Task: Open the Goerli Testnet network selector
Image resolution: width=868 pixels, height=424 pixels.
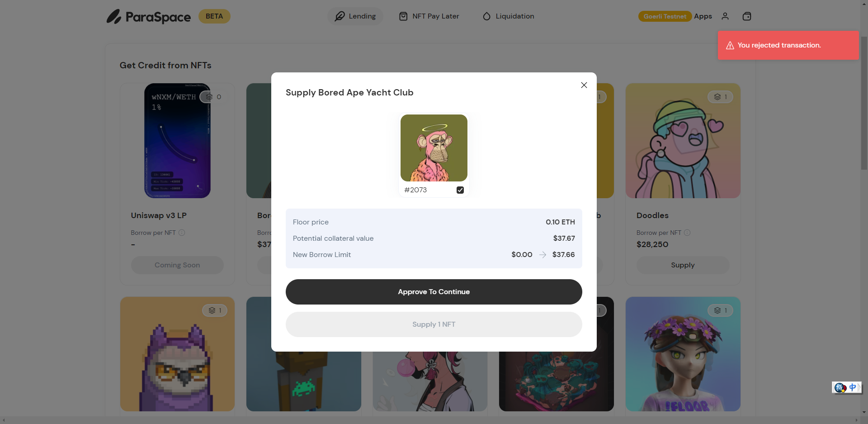Action: click(665, 16)
